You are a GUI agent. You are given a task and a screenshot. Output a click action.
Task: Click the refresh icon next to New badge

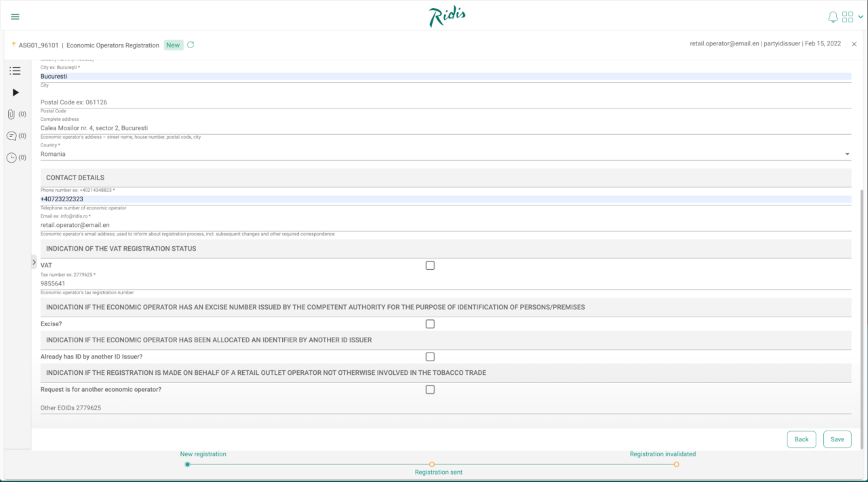[190, 45]
